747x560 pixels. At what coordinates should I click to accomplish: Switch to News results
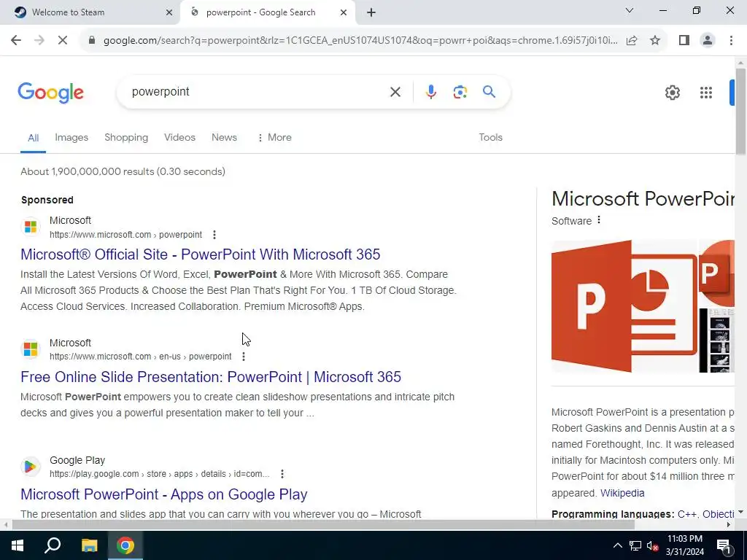[x=224, y=137]
